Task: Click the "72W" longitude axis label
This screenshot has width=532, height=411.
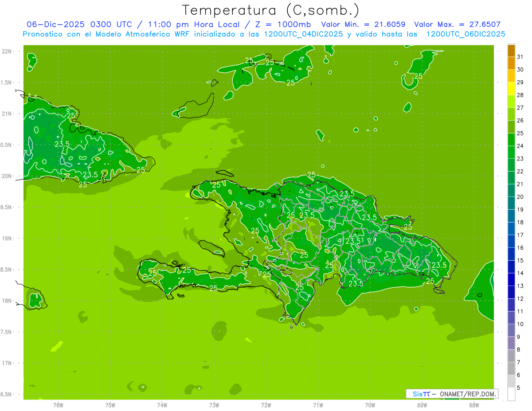Action: (x=266, y=405)
